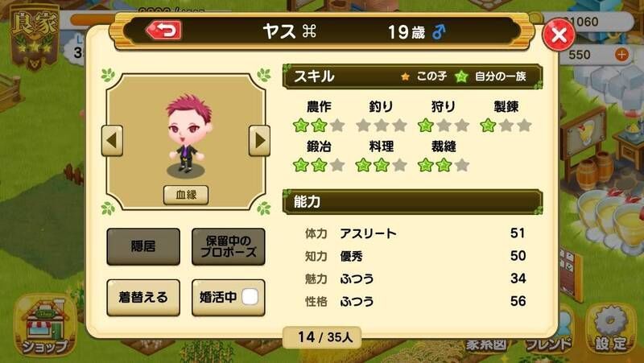Close the character panel with red X

[559, 35]
